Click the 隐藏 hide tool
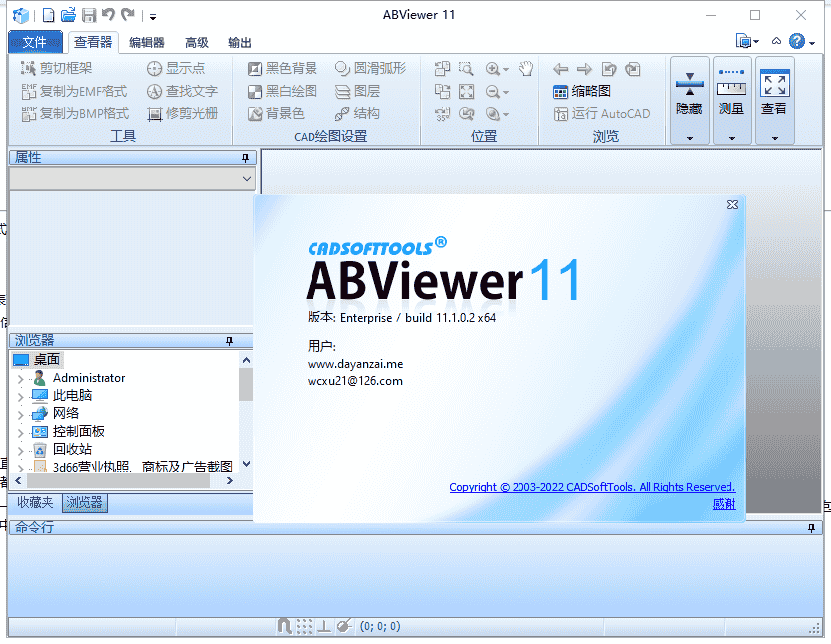The height and width of the screenshot is (644, 831). point(688,100)
